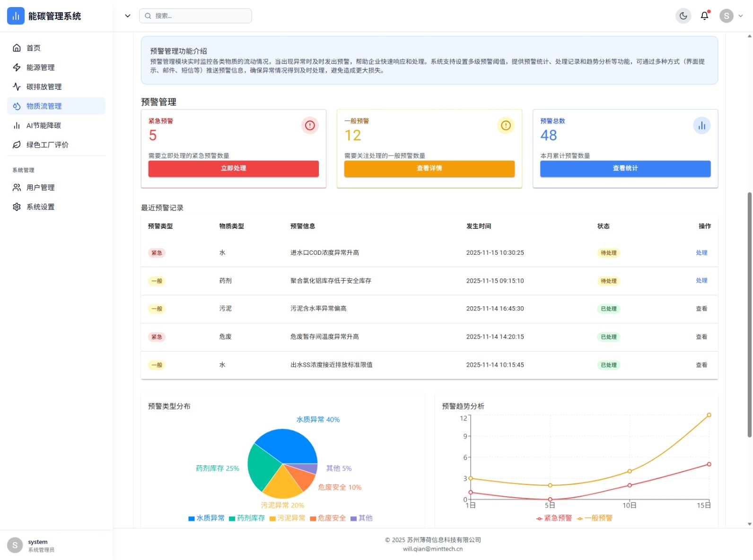Open notifications via the bell icon
The width and height of the screenshot is (753, 560).
coord(704,16)
